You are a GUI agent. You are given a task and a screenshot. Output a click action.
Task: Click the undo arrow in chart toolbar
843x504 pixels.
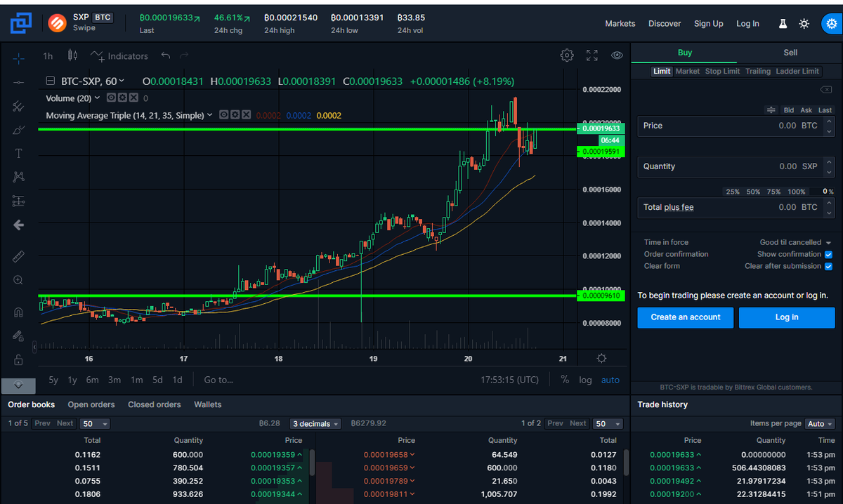tap(165, 55)
